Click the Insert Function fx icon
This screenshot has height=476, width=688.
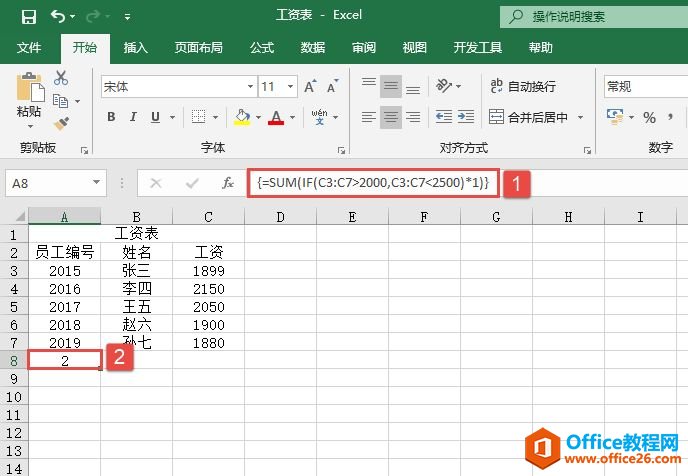(228, 183)
